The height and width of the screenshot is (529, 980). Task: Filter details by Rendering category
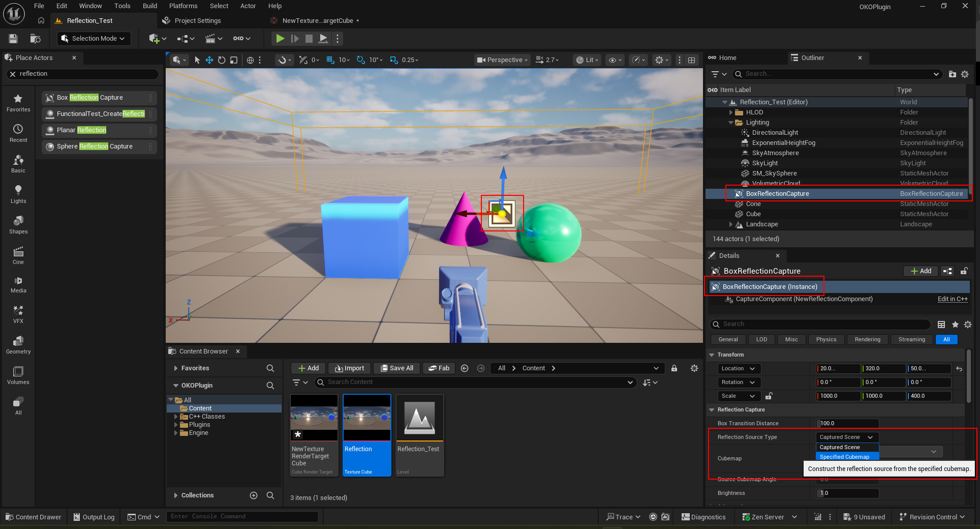[x=868, y=340]
